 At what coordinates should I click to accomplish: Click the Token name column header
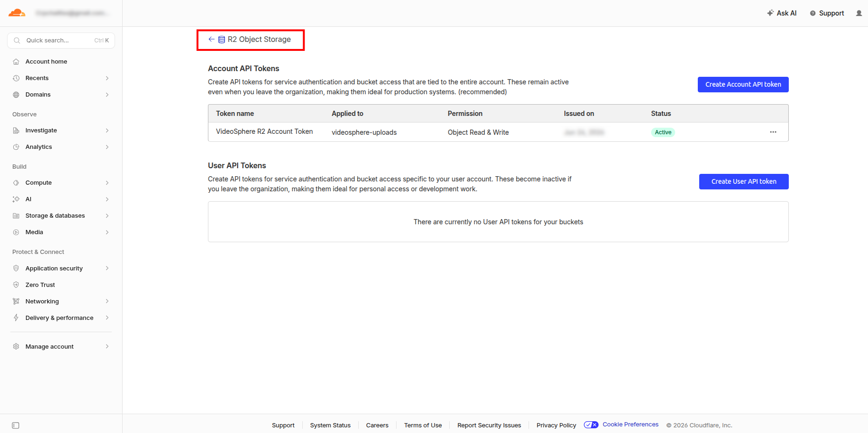pos(235,114)
